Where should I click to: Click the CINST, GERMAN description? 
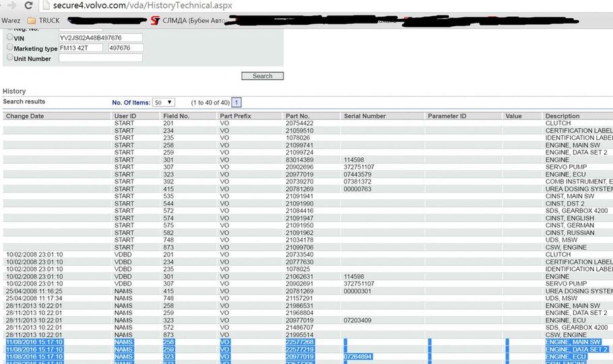[x=570, y=225]
